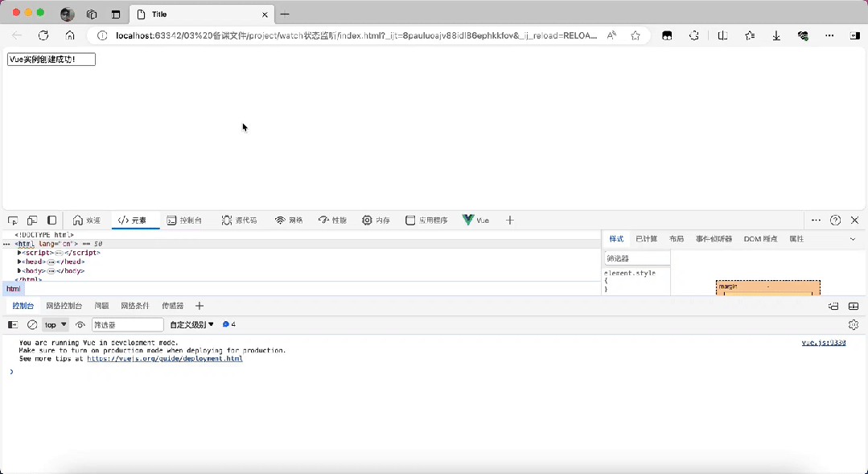
Task: Select the drawer 控制台 console tab
Action: pos(23,306)
